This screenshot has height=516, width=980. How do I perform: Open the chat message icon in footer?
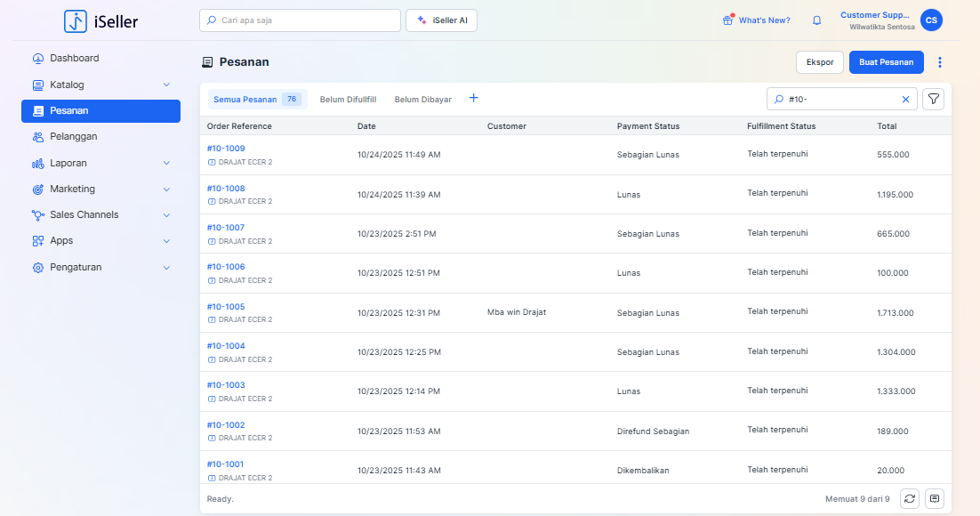[x=934, y=499]
